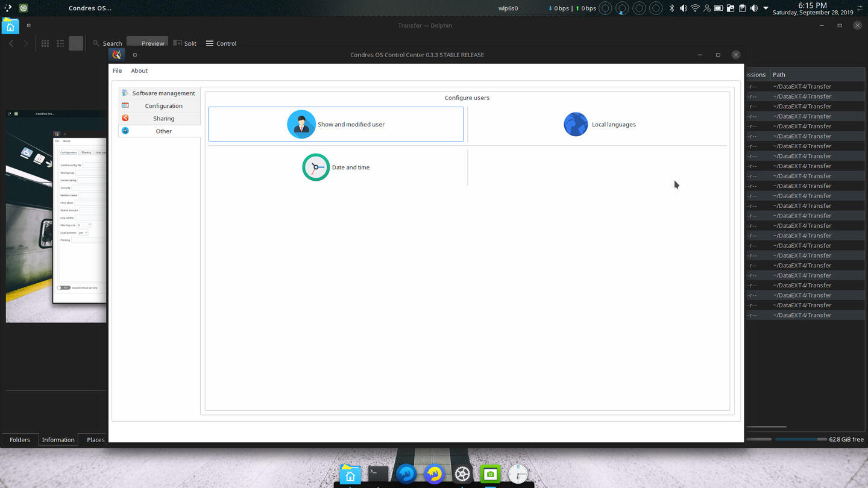This screenshot has width=868, height=488.
Task: Open application launcher in top panel
Action: pyautogui.click(x=8, y=8)
